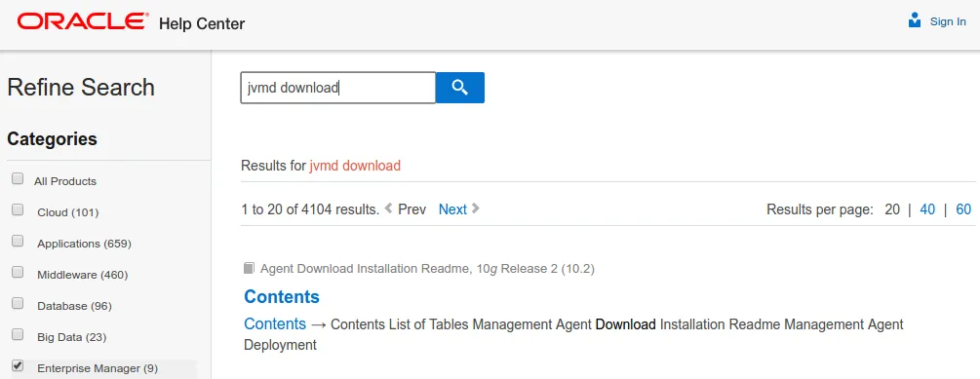This screenshot has width=980, height=379.
Task: Go to Next results page link
Action: click(x=452, y=209)
